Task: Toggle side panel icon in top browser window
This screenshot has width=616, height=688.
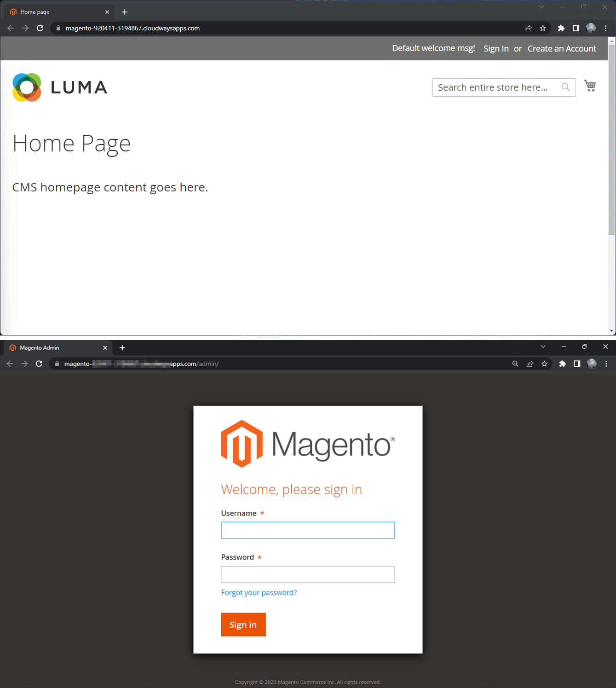Action: pyautogui.click(x=576, y=28)
